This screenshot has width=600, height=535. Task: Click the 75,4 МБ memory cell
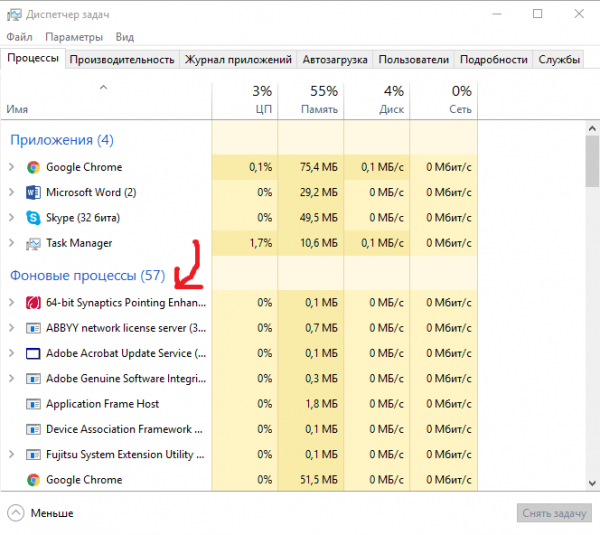click(311, 167)
